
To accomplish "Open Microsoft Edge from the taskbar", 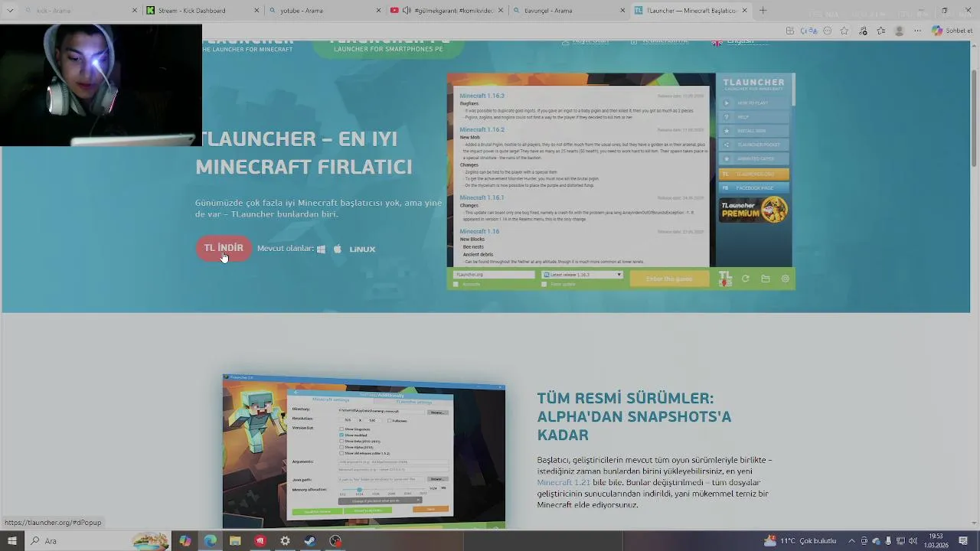I will [x=211, y=541].
